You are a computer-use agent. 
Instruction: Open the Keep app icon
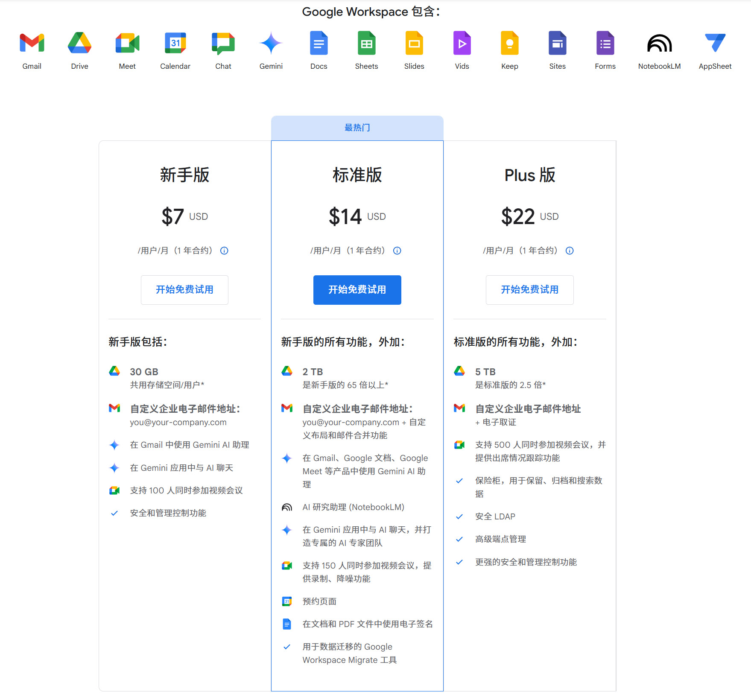point(510,43)
